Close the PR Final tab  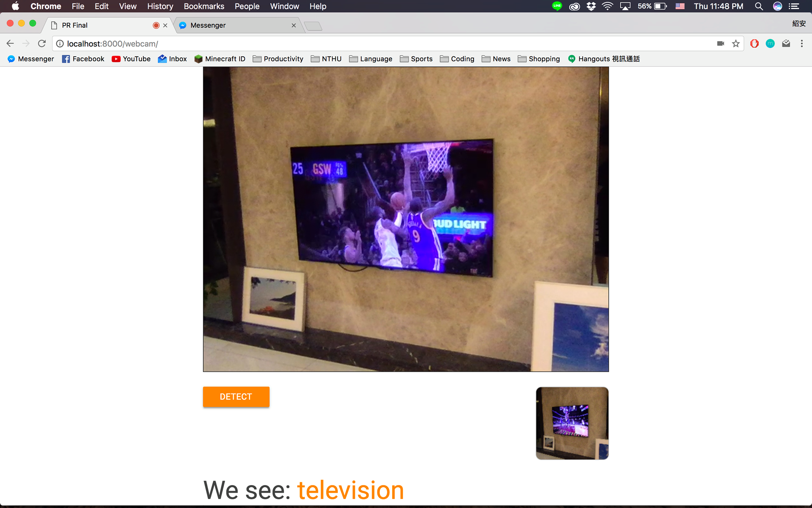(x=165, y=25)
